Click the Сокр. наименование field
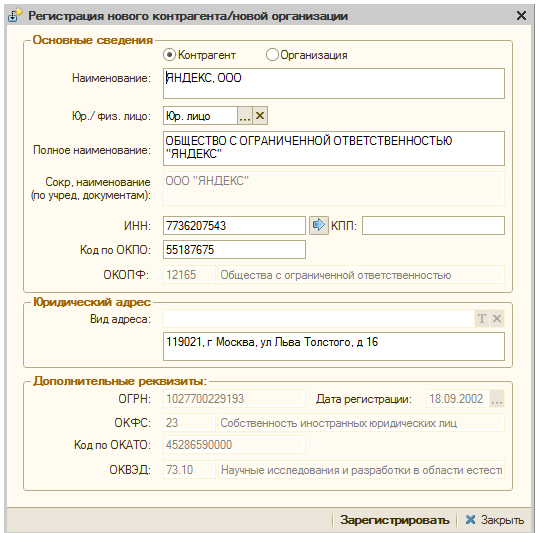The height and width of the screenshot is (533, 536). pos(334,188)
